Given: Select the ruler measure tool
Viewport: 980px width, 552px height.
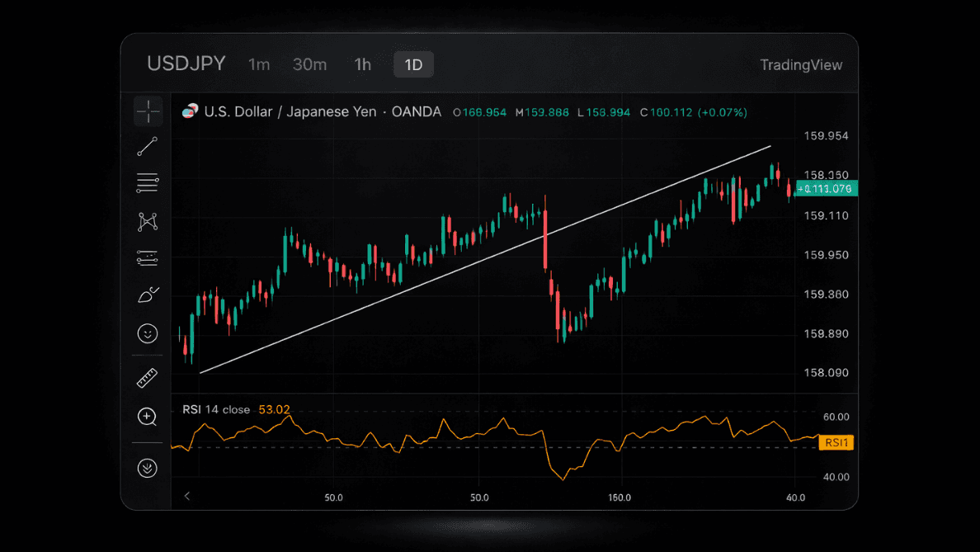Looking at the screenshot, I should (x=148, y=378).
